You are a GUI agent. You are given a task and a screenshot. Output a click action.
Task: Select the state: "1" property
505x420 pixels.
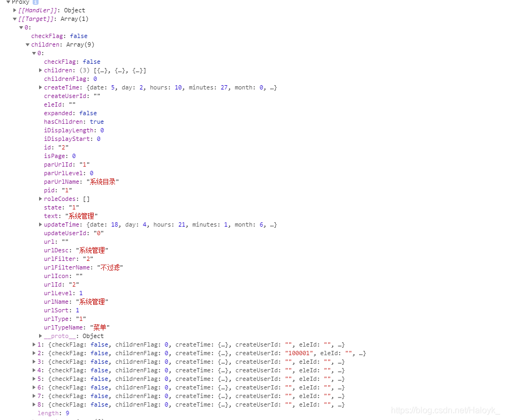tap(62, 207)
